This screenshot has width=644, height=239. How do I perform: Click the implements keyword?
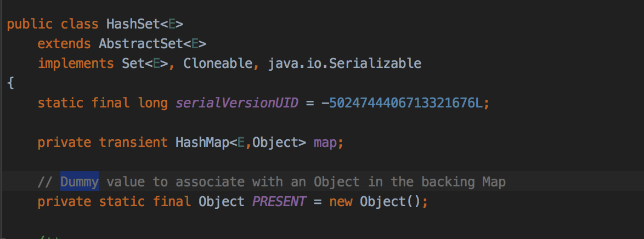(x=76, y=64)
